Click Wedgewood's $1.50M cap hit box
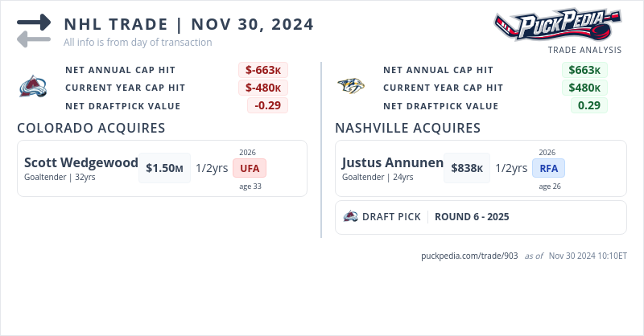This screenshot has height=336, width=644. click(x=164, y=168)
